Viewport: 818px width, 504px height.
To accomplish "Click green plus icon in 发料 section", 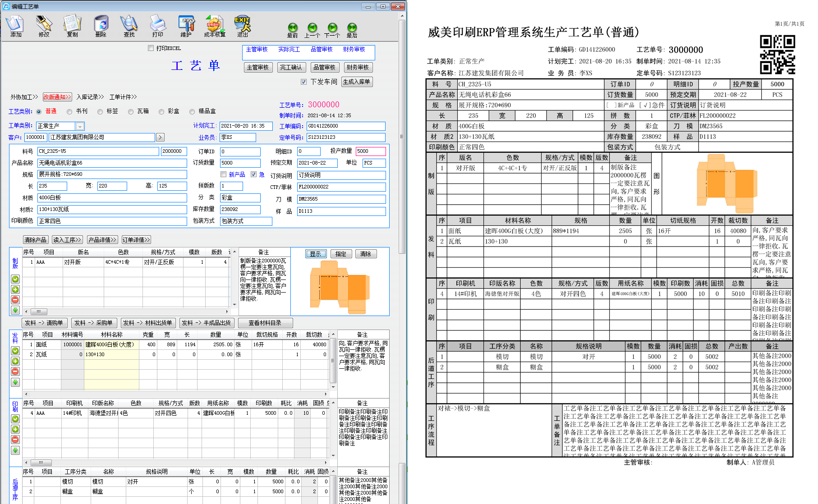I will pyautogui.click(x=15, y=361).
